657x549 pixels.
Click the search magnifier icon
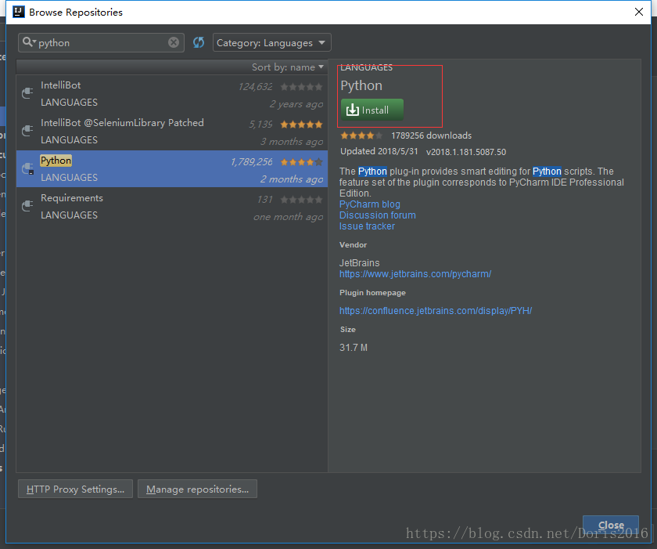point(29,43)
